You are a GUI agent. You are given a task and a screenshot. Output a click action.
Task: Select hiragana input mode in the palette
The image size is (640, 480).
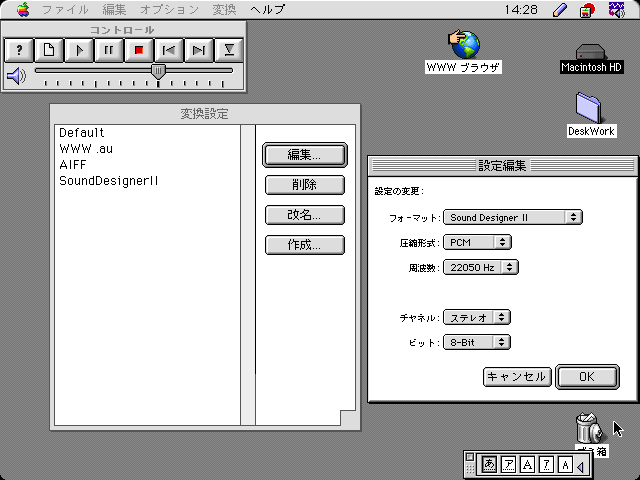tap(489, 464)
